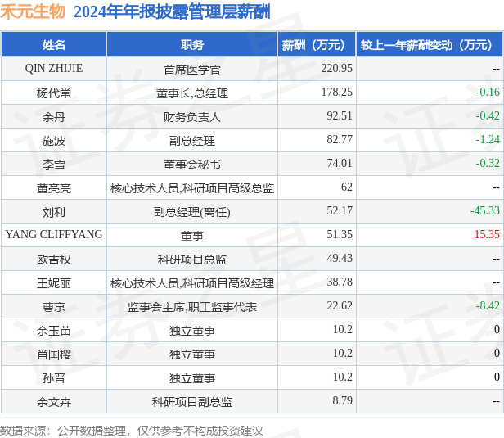This screenshot has width=504, height=438.
Task: Click the 数据来源 footnote text
Action: (132, 431)
